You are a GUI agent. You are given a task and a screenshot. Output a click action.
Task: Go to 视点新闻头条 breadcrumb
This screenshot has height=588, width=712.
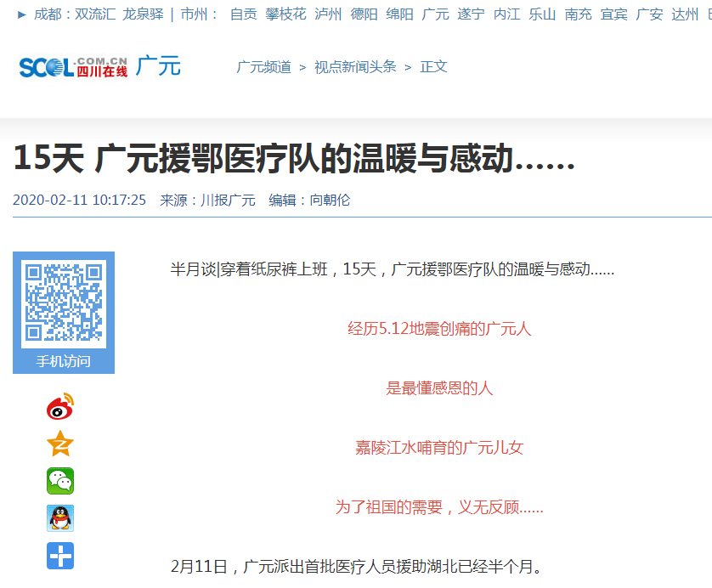pyautogui.click(x=355, y=67)
